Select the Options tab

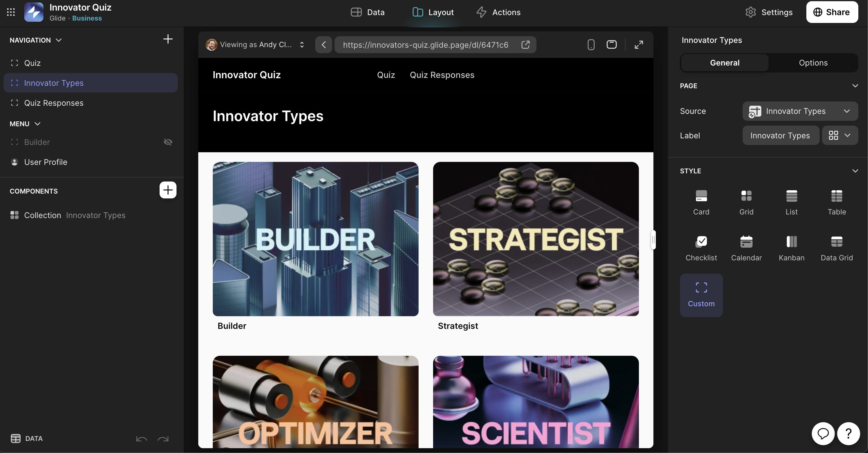point(813,63)
